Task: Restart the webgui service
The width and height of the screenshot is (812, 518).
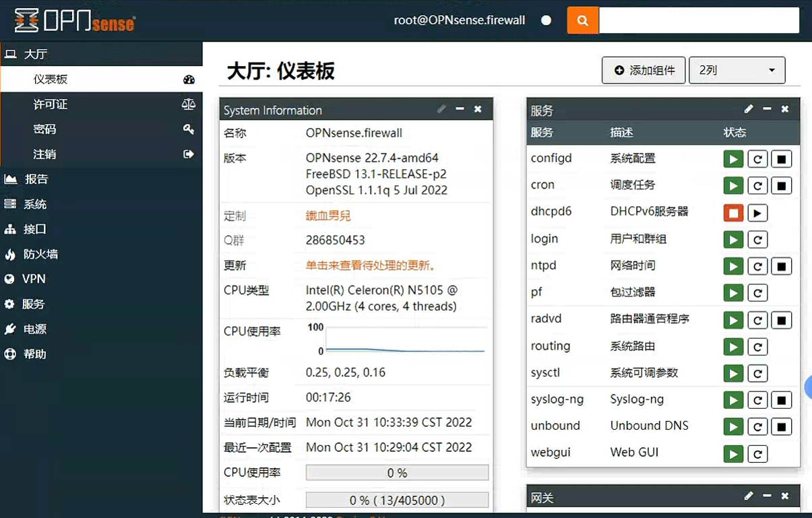Action: [x=757, y=453]
